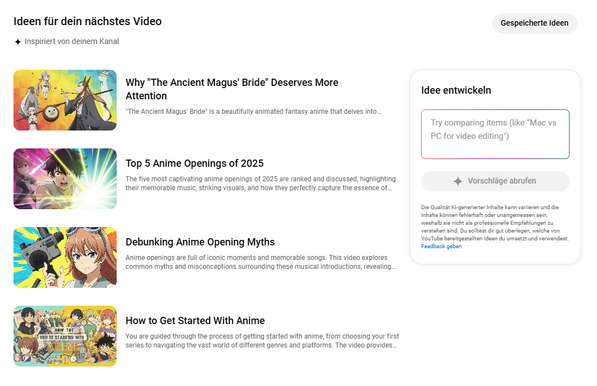597x386 pixels.
Task: Open the How to Get Started With Anime thumbnail
Action: (x=65, y=336)
